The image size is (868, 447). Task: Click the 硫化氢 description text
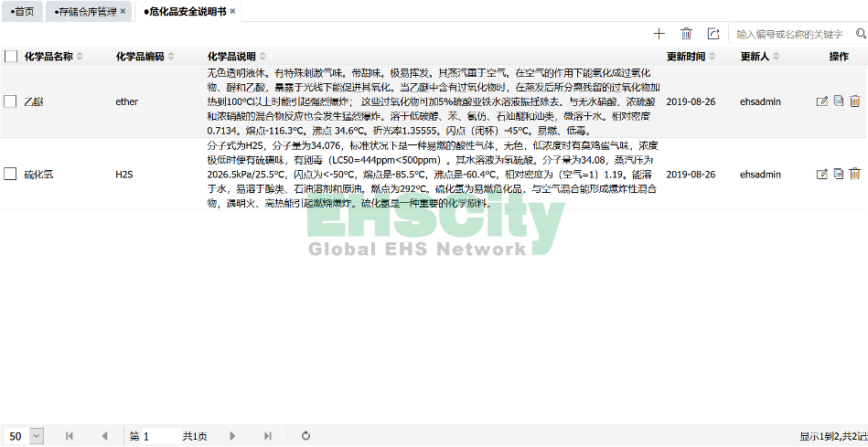tap(431, 175)
